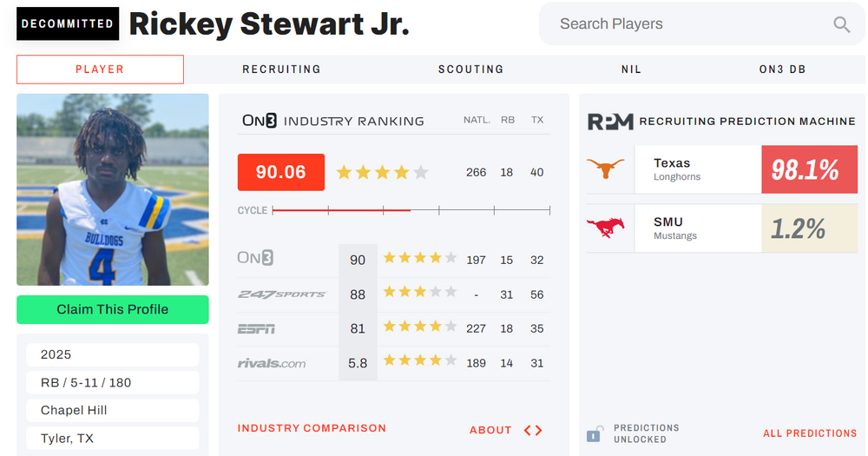This screenshot has width=868, height=456.
Task: View All Predictions link
Action: (x=809, y=433)
